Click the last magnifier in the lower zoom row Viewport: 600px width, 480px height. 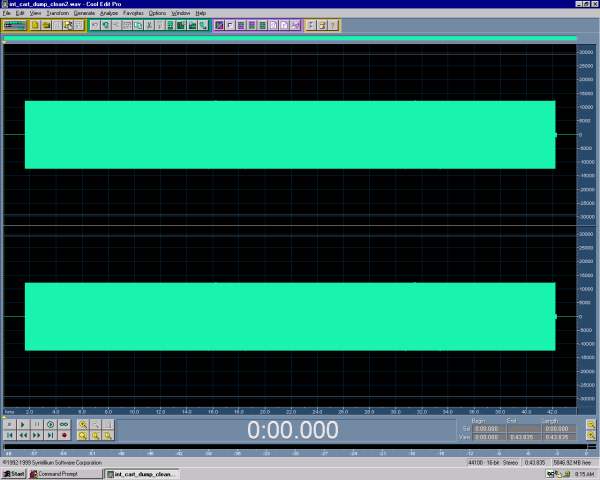[x=108, y=435]
